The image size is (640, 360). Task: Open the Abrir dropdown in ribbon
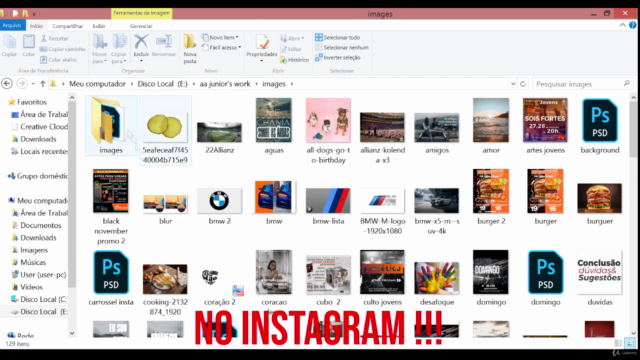(x=292, y=38)
